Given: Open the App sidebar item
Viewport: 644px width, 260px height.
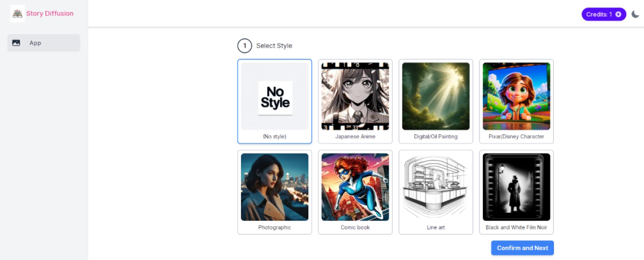Looking at the screenshot, I should 44,43.
